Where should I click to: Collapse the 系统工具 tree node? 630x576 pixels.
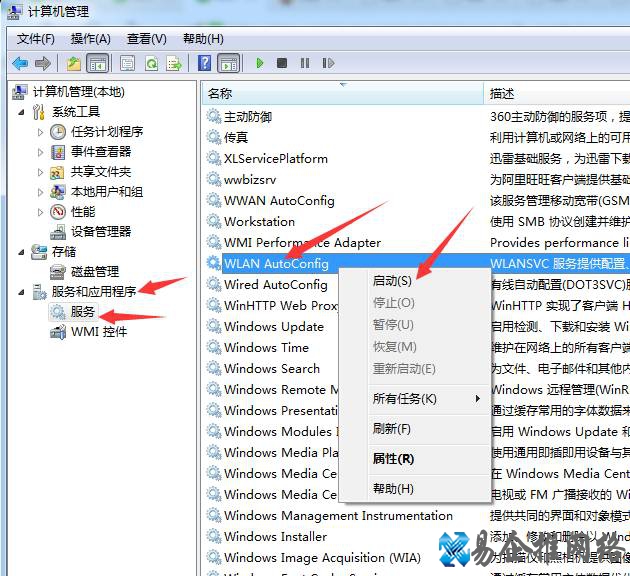pyautogui.click(x=22, y=112)
